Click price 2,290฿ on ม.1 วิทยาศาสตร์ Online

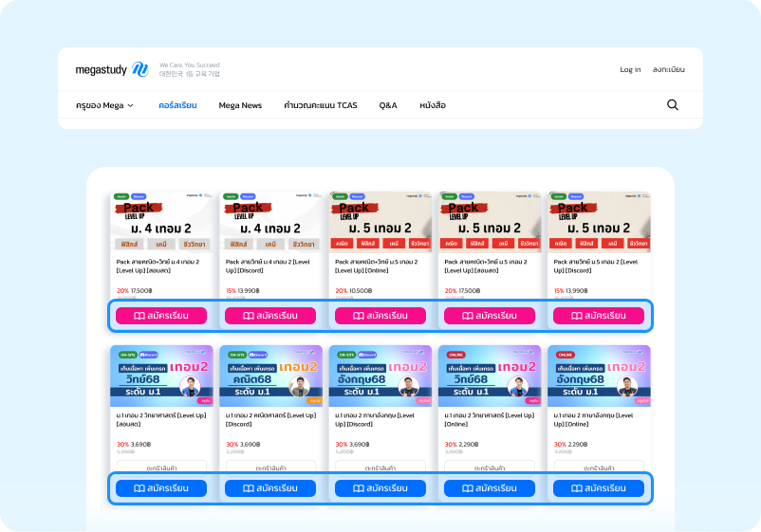pos(469,444)
